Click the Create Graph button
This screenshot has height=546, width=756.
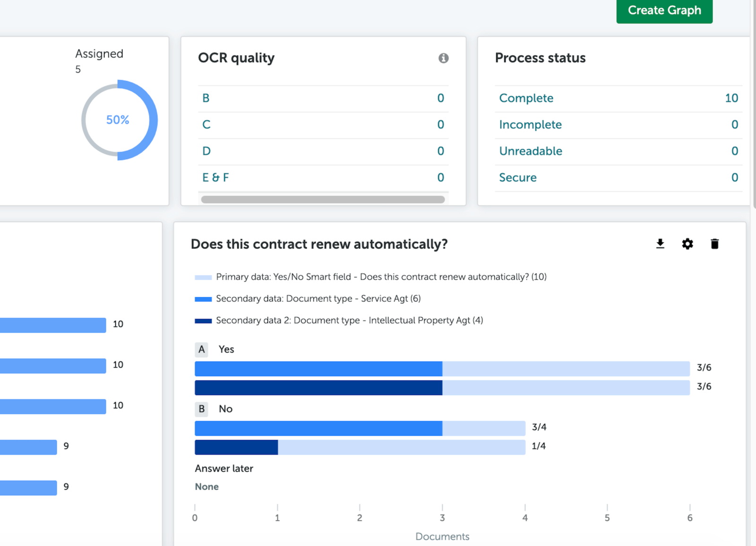[664, 10]
